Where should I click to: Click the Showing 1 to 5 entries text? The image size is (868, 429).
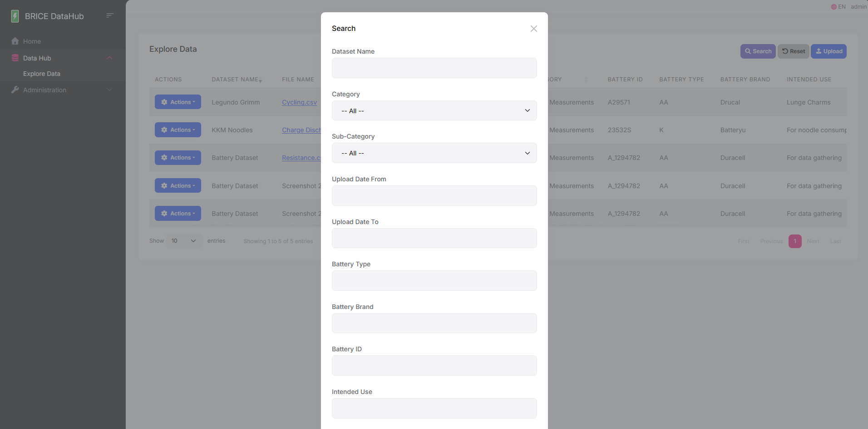click(x=278, y=241)
